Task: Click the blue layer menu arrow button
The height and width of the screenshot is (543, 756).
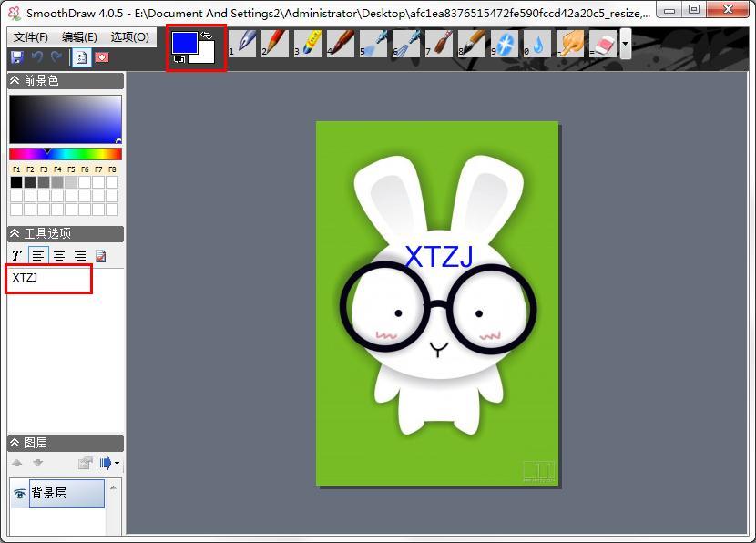Action: pos(106,463)
